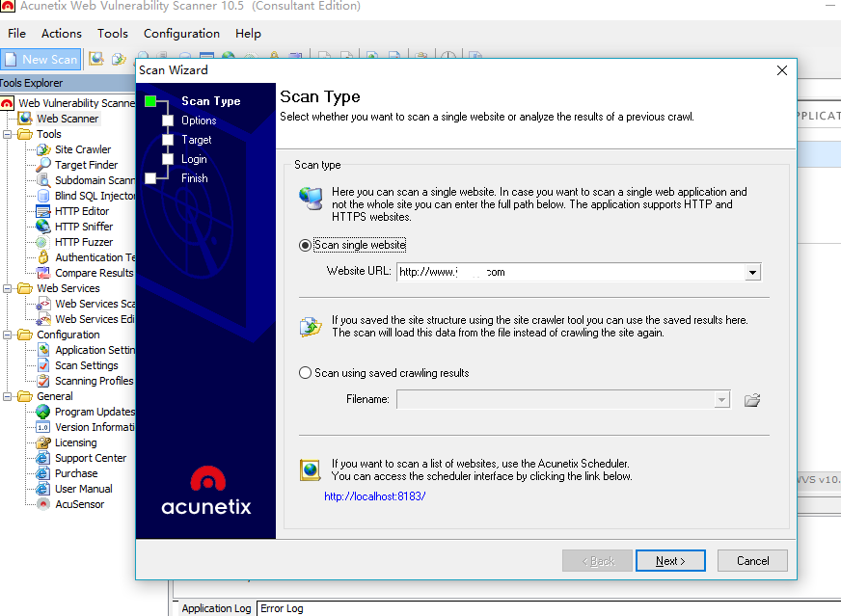Click the Web Services Scanner icon
The image size is (841, 616).
point(43,304)
